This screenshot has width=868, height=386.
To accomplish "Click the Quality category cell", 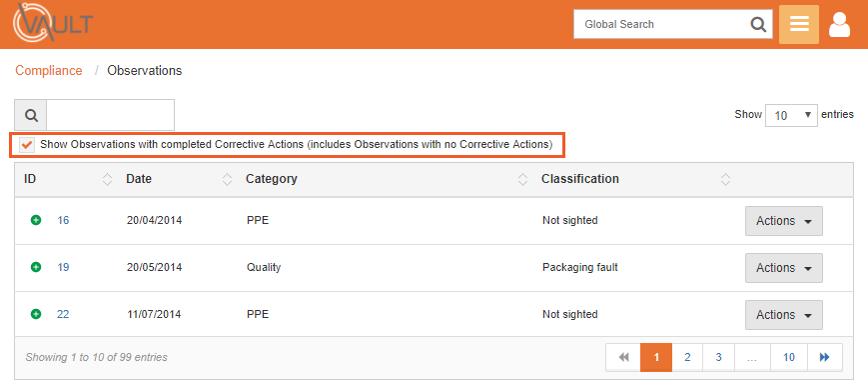I will (264, 268).
